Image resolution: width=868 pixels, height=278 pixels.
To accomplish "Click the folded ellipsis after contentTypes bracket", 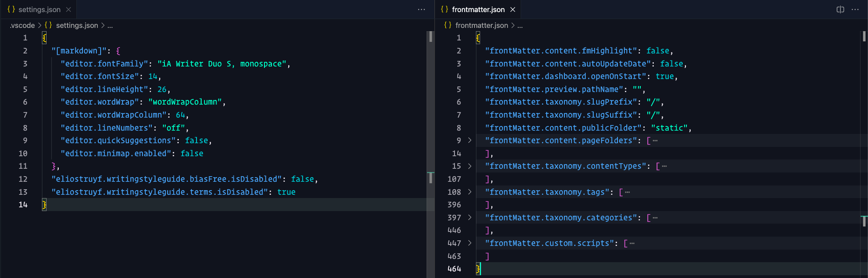I will point(665,166).
